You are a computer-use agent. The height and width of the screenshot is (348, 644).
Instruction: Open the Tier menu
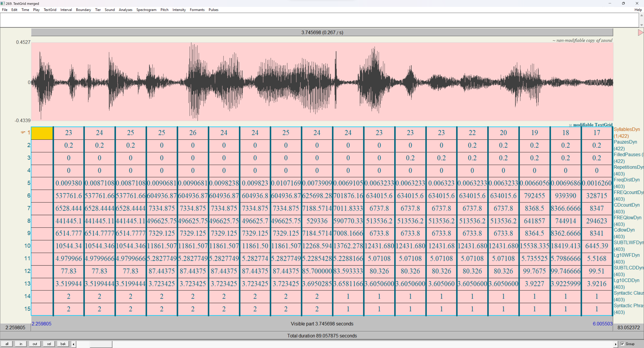tap(98, 10)
